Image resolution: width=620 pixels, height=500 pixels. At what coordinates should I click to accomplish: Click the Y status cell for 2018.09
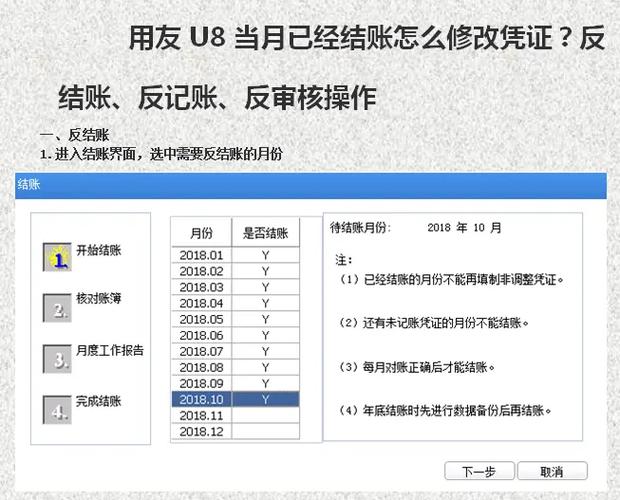tap(265, 383)
